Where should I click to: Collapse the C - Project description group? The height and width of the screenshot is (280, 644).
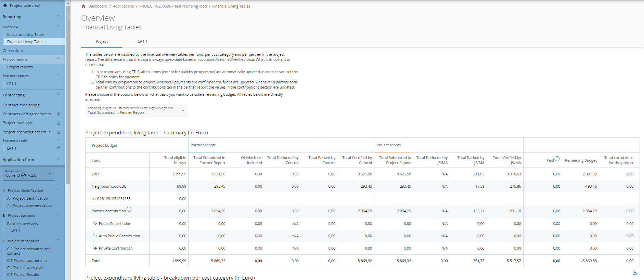click(58, 240)
